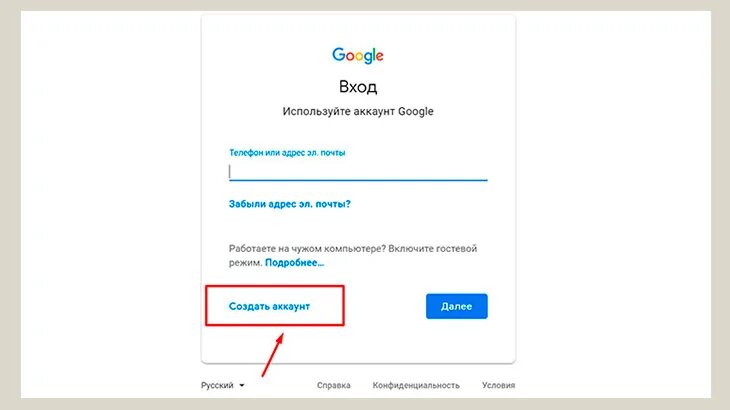
Task: Open the Конфиденциальность footer link
Action: click(x=416, y=385)
